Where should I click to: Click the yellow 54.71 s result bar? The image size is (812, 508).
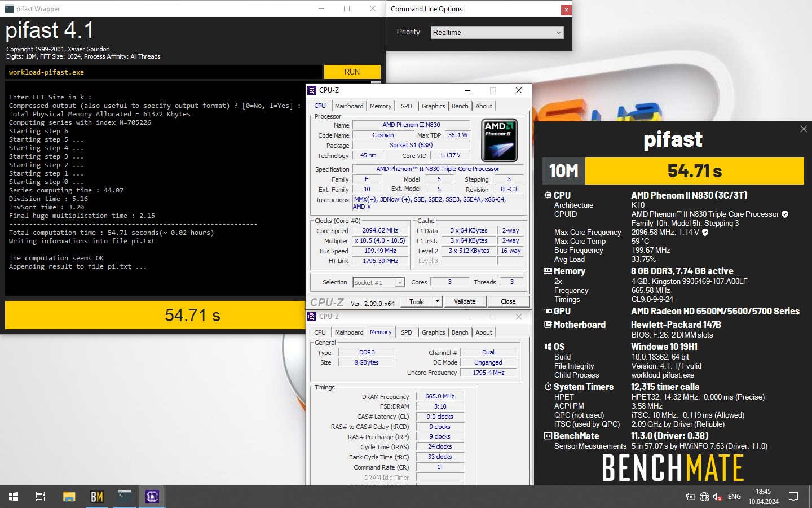click(x=156, y=315)
